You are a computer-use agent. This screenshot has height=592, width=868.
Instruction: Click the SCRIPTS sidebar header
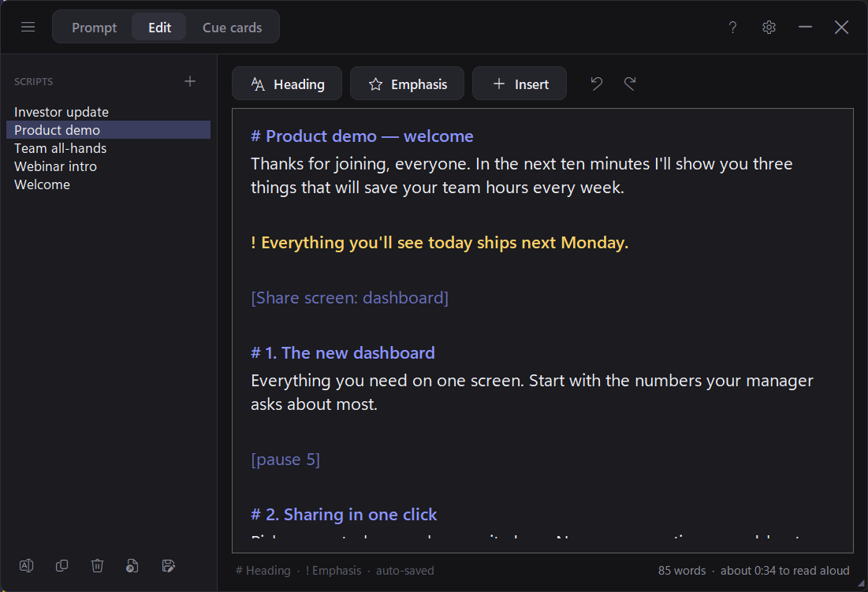pyautogui.click(x=34, y=81)
